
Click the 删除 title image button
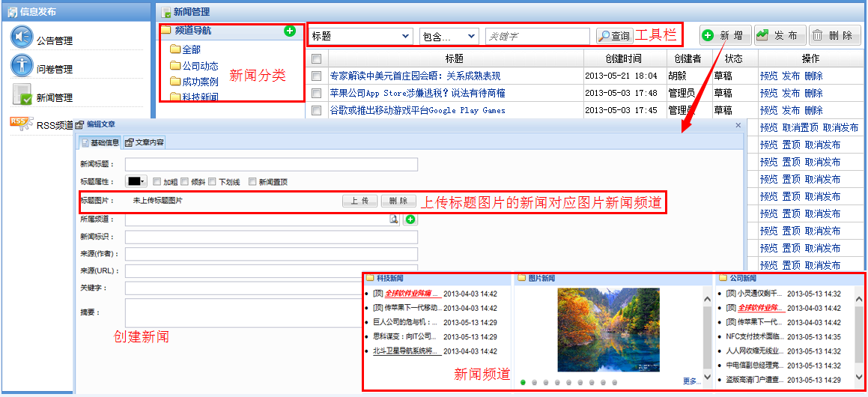click(x=398, y=201)
